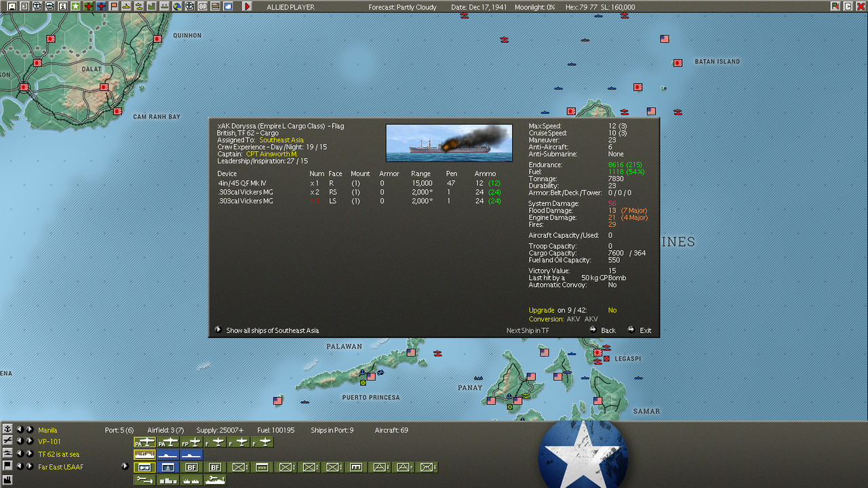
Task: Click the orange flag toolbar icon
Action: pyautogui.click(x=113, y=6)
